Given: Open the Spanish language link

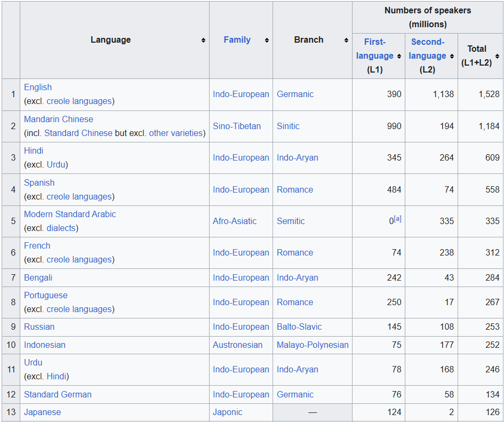Looking at the screenshot, I should coord(39,182).
